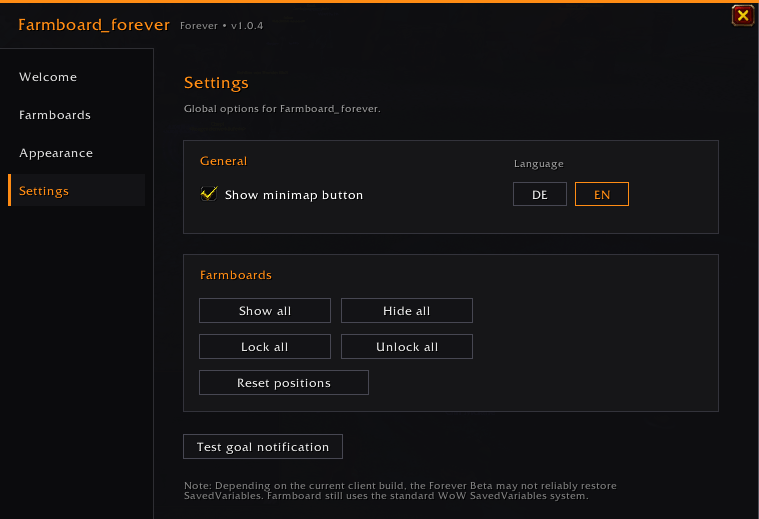Click the Settings page heading
The width and height of the screenshot is (759, 519).
pyautogui.click(x=216, y=83)
